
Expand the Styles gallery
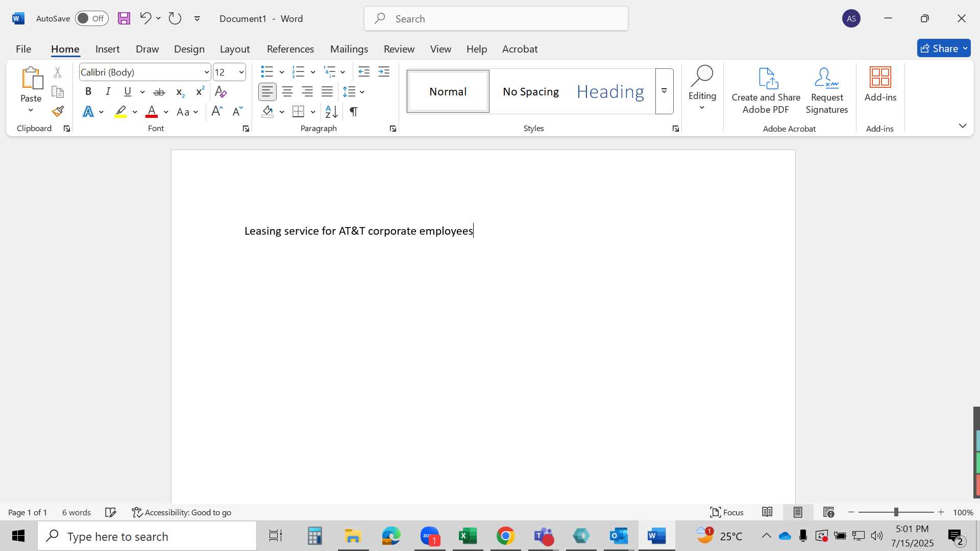[665, 91]
